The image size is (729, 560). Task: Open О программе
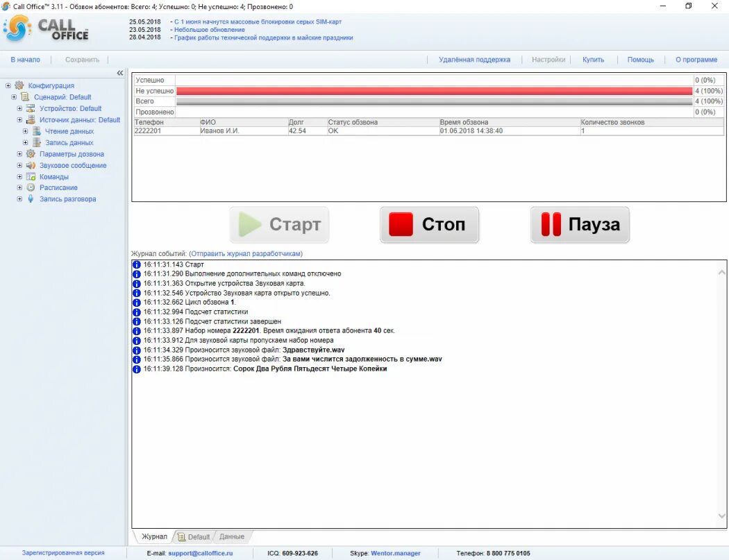[x=696, y=60]
